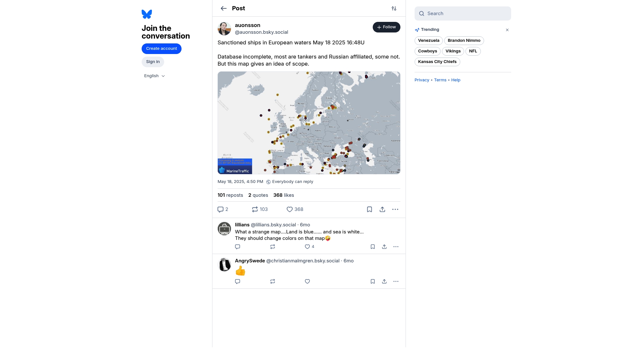Follow the auonsson account

pyautogui.click(x=386, y=27)
